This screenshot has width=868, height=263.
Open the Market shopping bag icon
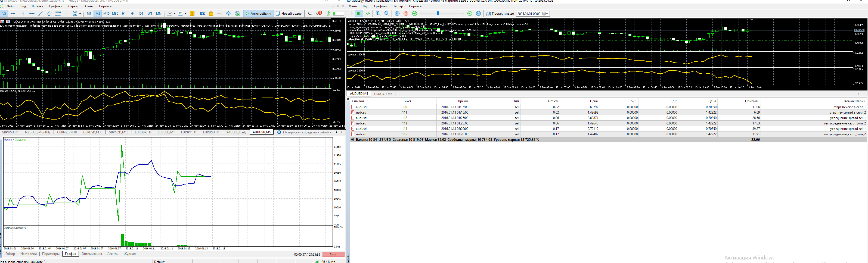(x=211, y=14)
